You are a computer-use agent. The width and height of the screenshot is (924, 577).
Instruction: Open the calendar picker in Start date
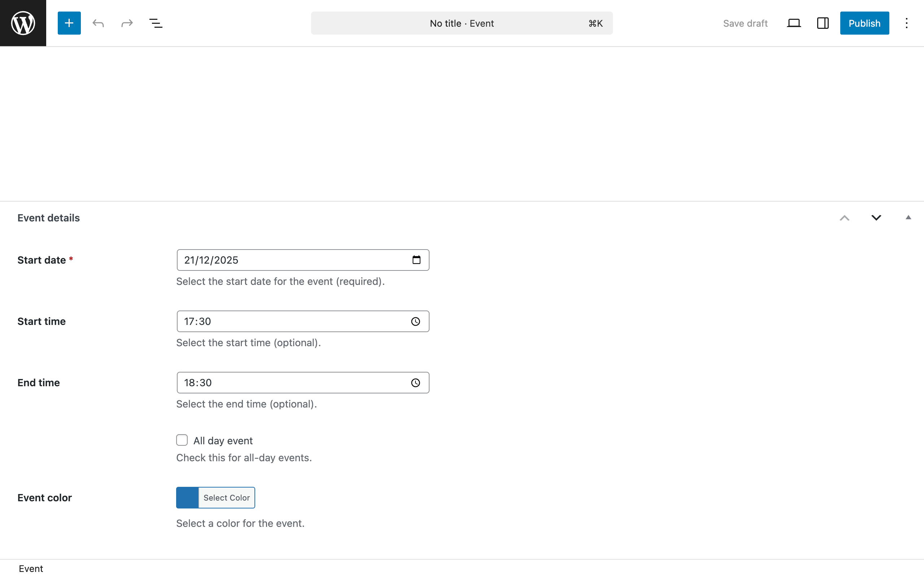coord(416,260)
